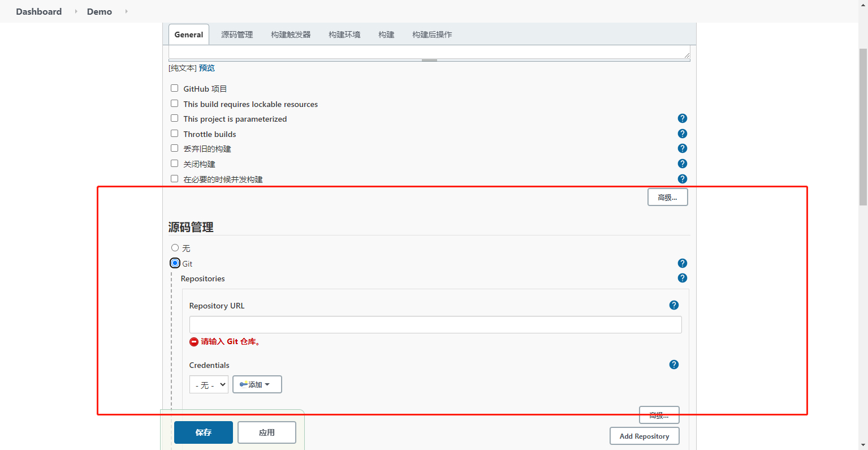Viewport: 868px width, 450px height.
Task: Click the 应用 button
Action: (x=267, y=432)
